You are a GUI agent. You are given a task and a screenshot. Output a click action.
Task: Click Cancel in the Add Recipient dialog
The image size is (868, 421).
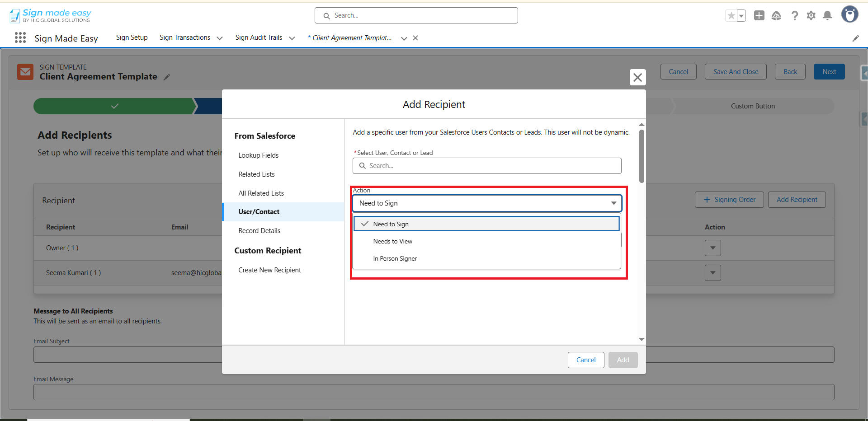coord(585,360)
